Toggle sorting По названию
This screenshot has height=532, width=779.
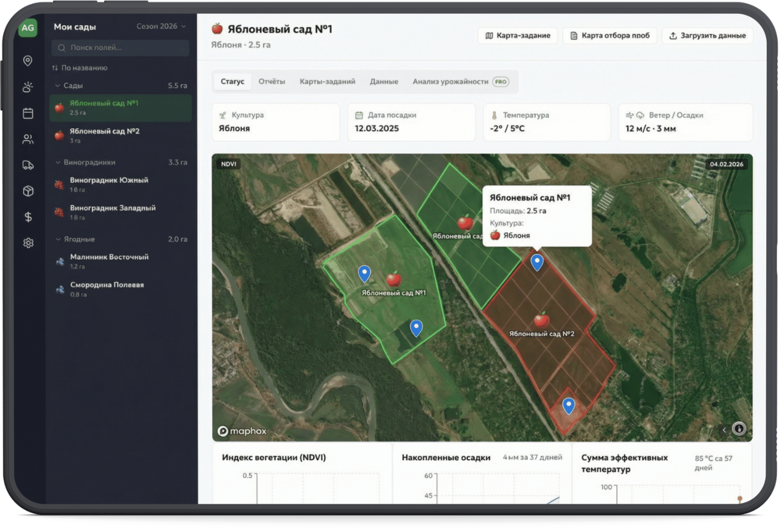[80, 68]
